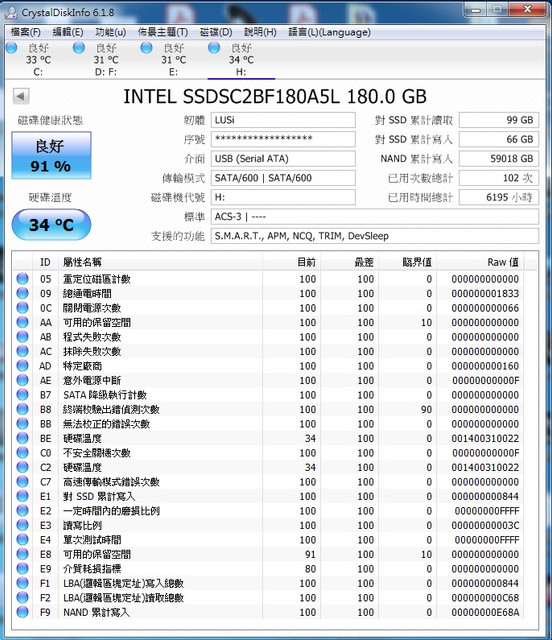Click the 34 °C temperature button

pyautogui.click(x=51, y=224)
